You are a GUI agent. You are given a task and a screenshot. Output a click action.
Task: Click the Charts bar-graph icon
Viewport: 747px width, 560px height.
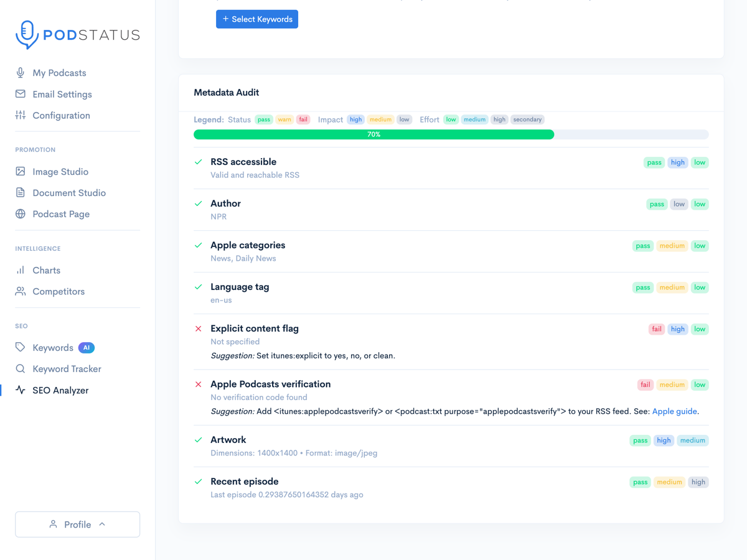point(20,270)
